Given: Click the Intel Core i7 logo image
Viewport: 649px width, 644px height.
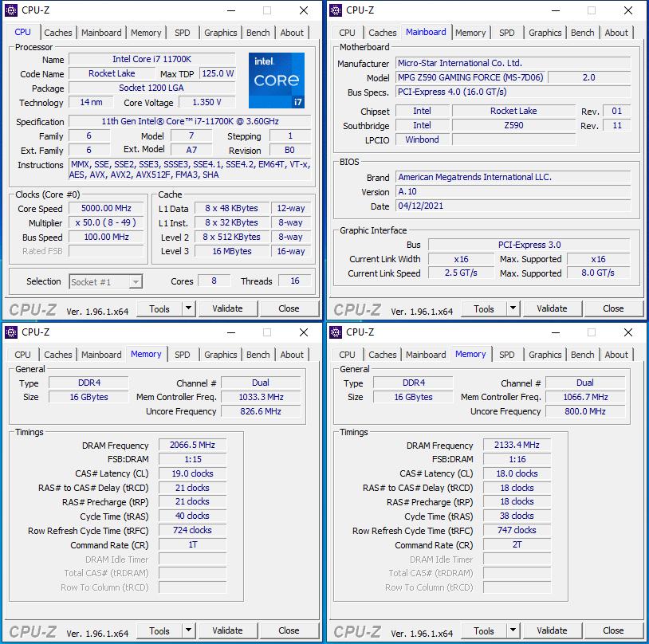Looking at the screenshot, I should pos(277,80).
